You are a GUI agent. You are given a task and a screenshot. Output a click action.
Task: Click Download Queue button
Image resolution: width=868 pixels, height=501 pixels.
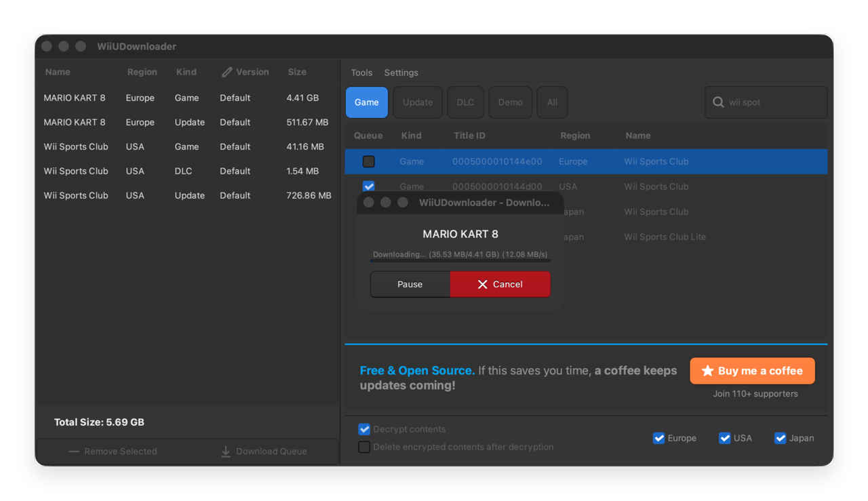264,452
